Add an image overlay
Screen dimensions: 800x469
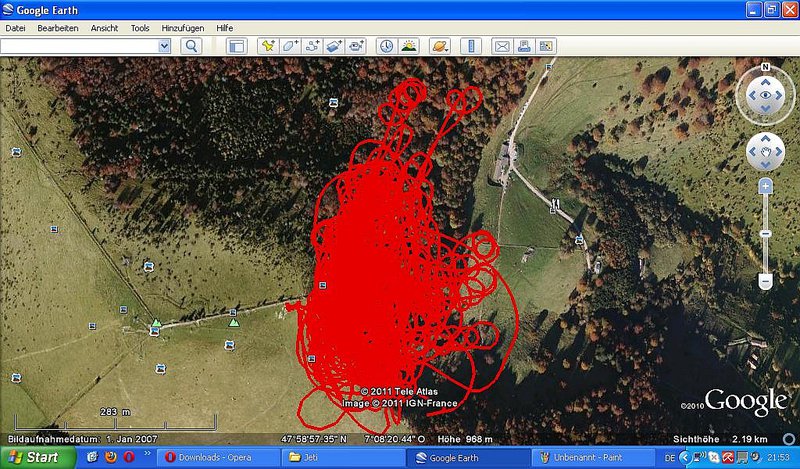tap(334, 46)
